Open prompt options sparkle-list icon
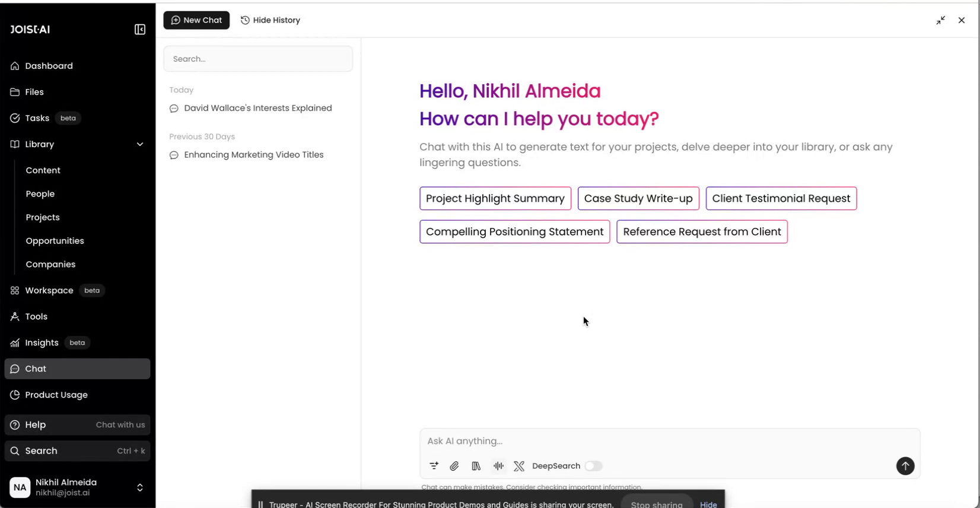The width and height of the screenshot is (980, 508). pyautogui.click(x=434, y=466)
